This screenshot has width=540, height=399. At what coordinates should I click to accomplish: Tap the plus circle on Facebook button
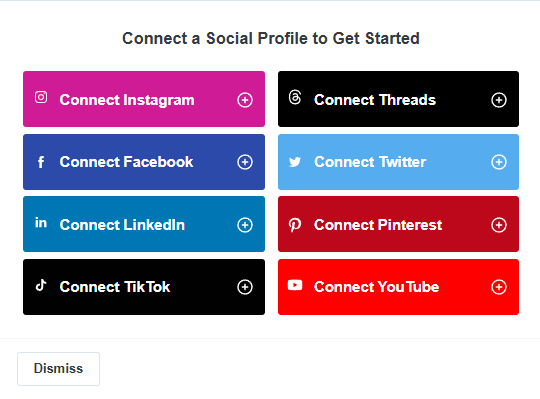coord(245,162)
